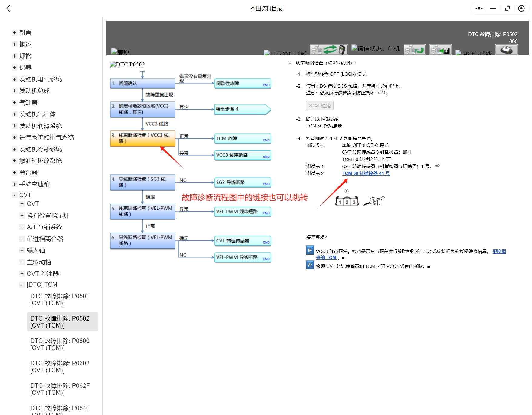Click the green 是 answer icon

tap(310, 251)
